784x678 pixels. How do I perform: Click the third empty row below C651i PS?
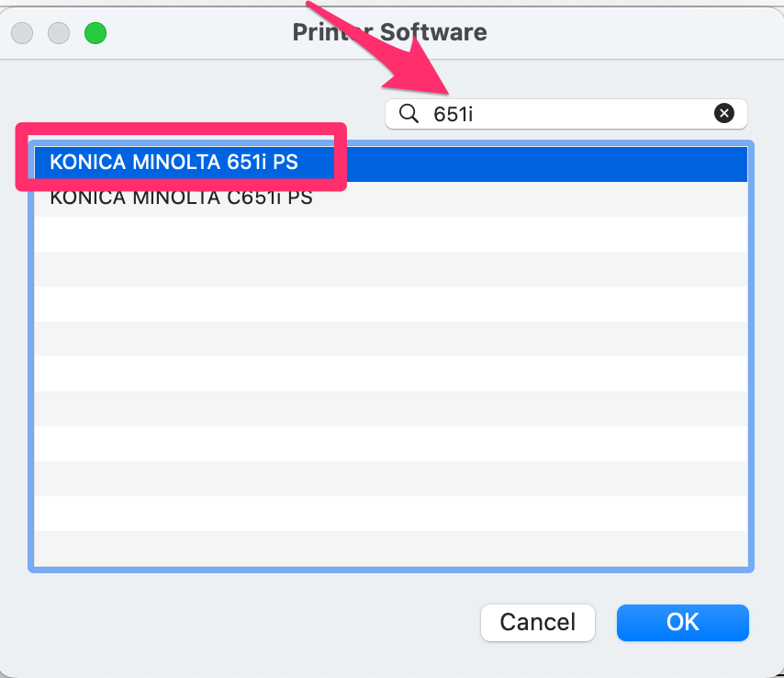[391, 303]
